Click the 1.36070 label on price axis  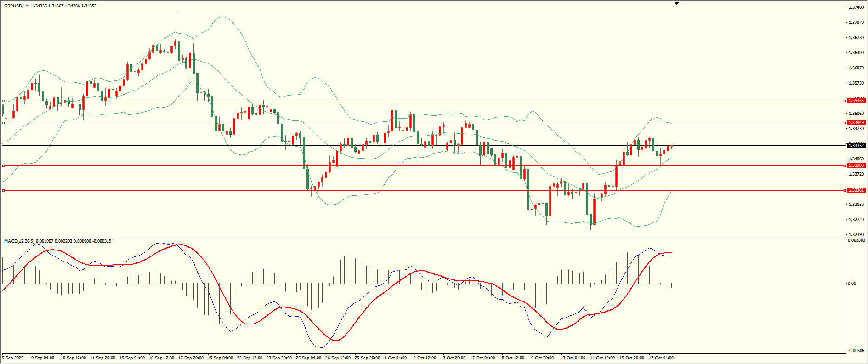[x=855, y=68]
